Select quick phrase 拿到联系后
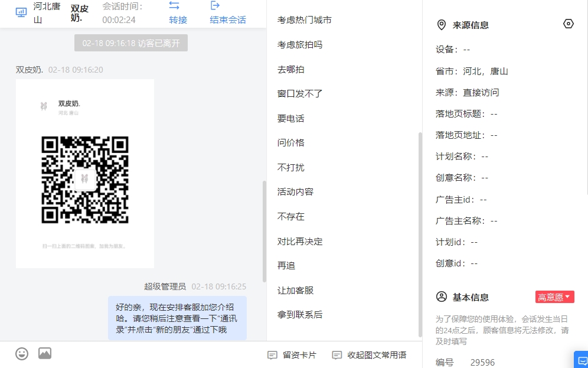This screenshot has height=368, width=588. (x=300, y=314)
